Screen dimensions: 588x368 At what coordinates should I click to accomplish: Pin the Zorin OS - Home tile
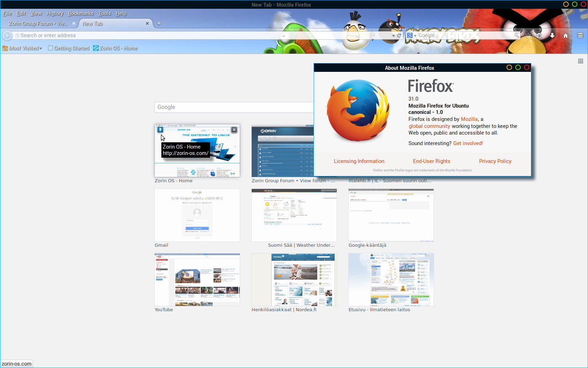(160, 130)
